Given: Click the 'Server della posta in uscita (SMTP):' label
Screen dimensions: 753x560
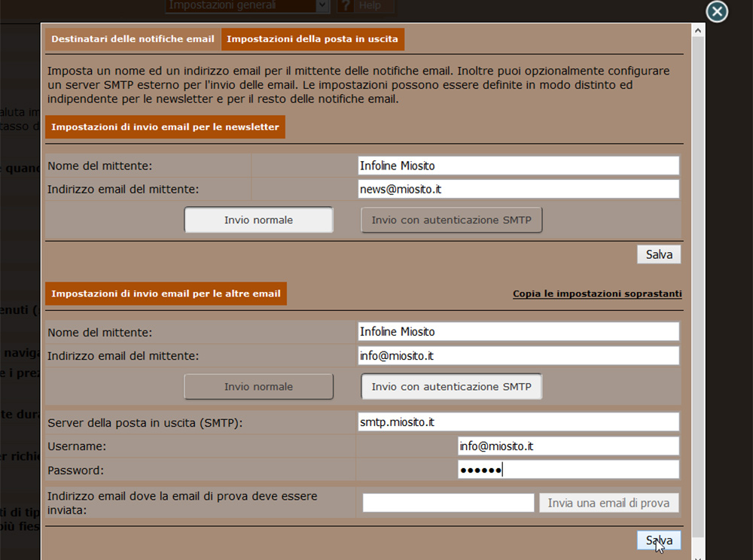Looking at the screenshot, I should tap(145, 423).
